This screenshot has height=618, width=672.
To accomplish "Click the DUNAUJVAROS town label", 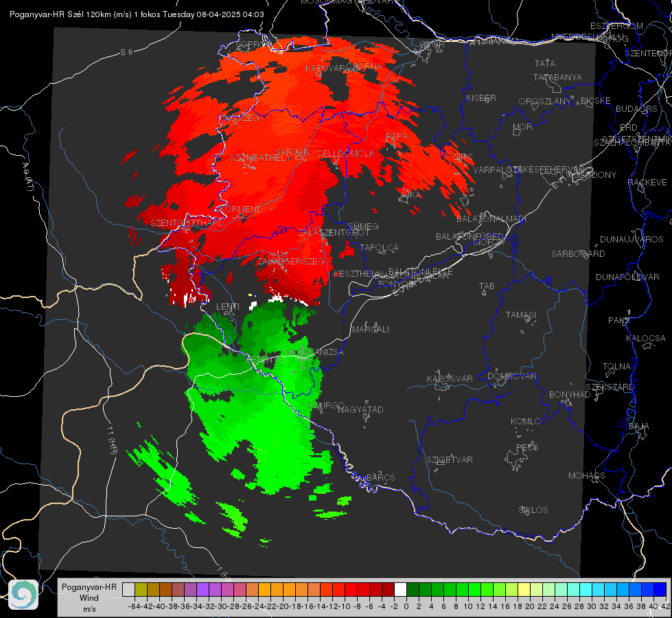I will (632, 240).
